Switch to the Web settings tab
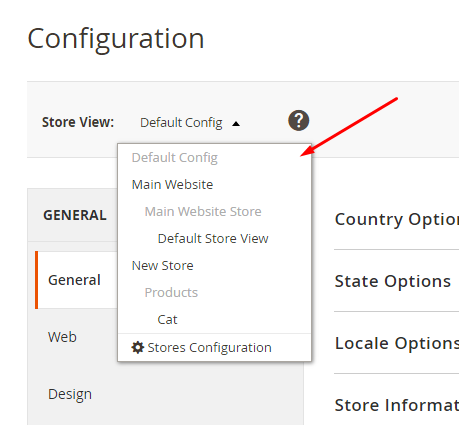Image resolution: width=459 pixels, height=425 pixels. coord(62,337)
